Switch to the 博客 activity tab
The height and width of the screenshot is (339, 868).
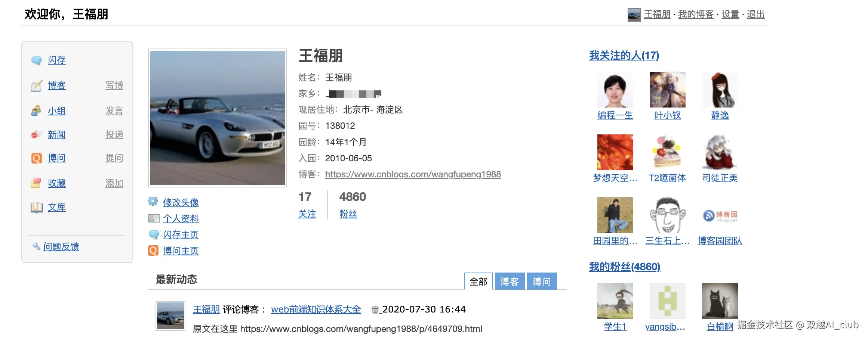[510, 281]
